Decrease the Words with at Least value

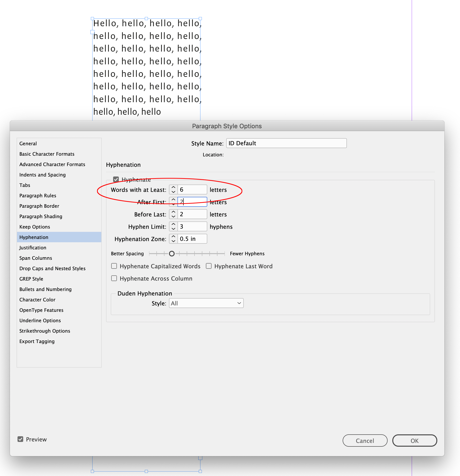click(x=173, y=192)
